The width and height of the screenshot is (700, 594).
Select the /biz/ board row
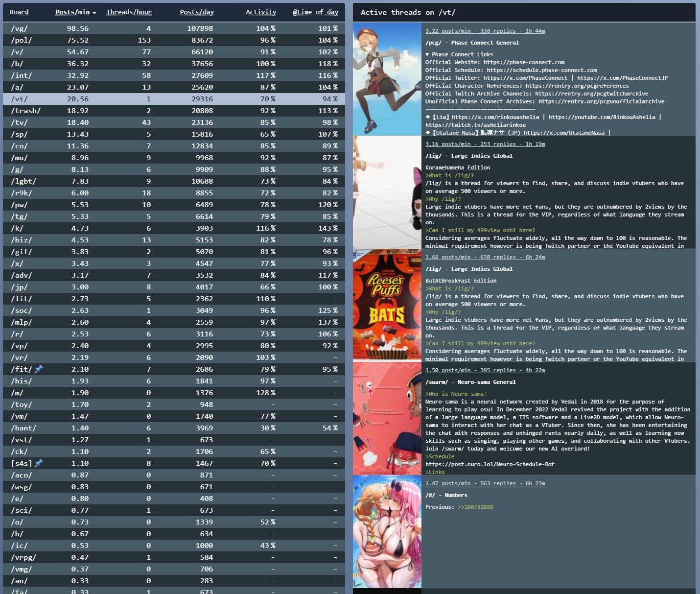(174, 240)
